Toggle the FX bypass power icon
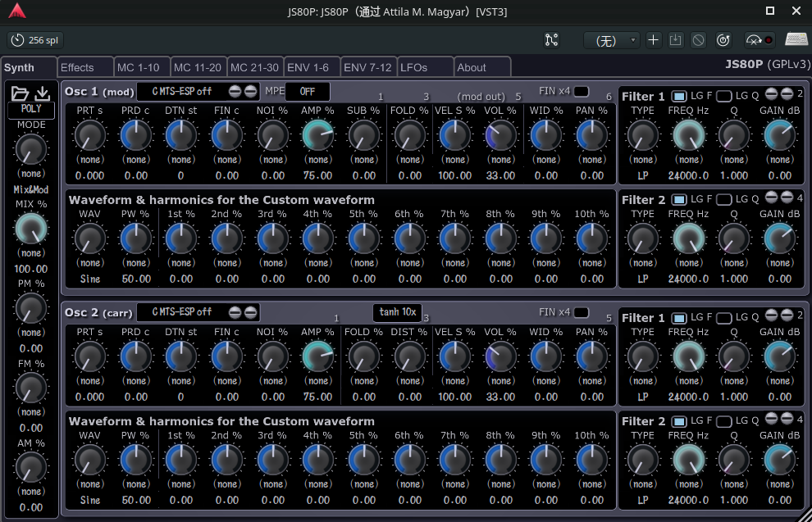Viewport: 812px width, 522px height. [x=723, y=40]
